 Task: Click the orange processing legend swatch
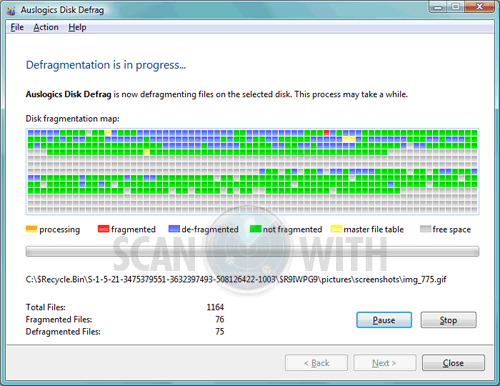(x=31, y=229)
